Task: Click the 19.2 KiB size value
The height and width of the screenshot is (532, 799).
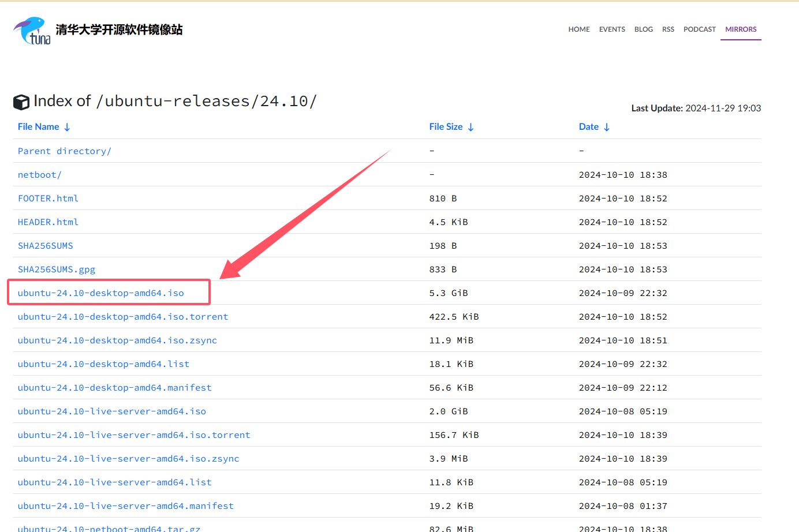Action: pyautogui.click(x=451, y=506)
